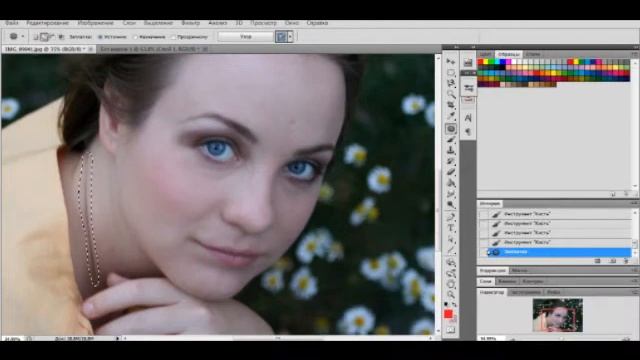640x360 pixels.
Task: Select the Pen tool
Action: point(451,217)
